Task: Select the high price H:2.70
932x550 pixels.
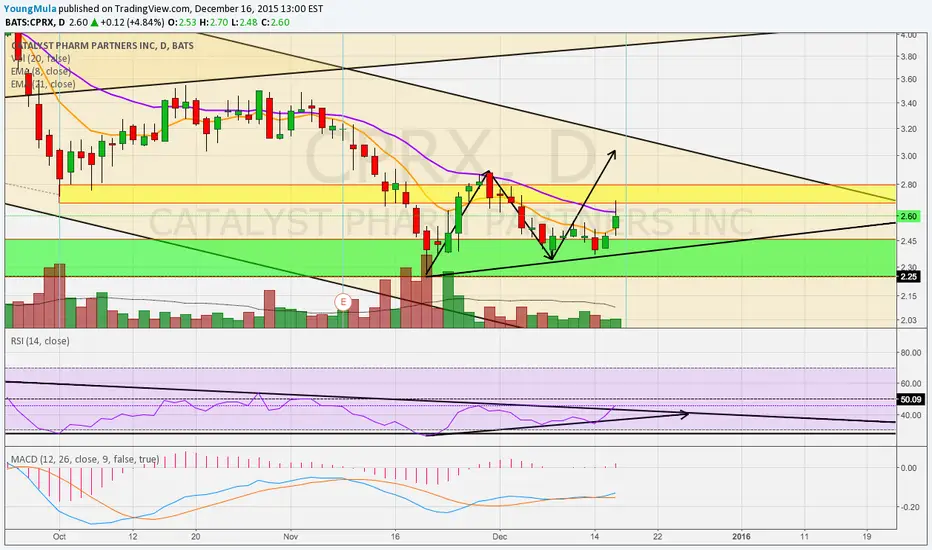Action: (x=213, y=23)
